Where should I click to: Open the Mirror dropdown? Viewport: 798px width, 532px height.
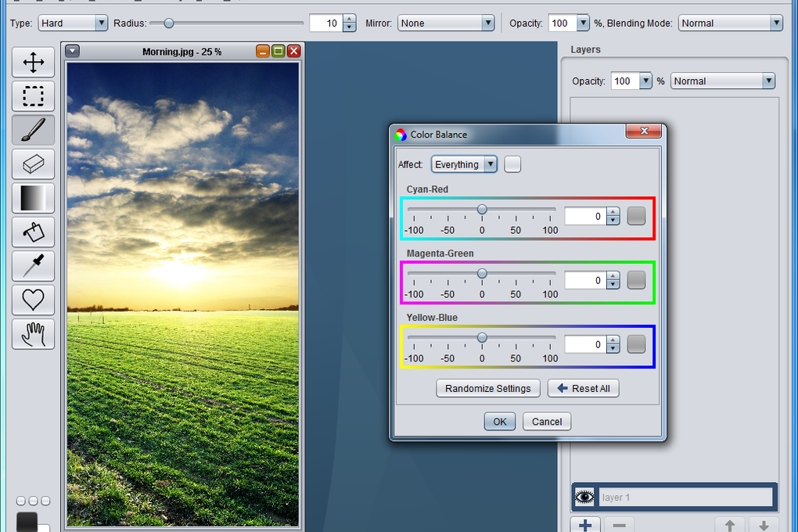tap(446, 23)
